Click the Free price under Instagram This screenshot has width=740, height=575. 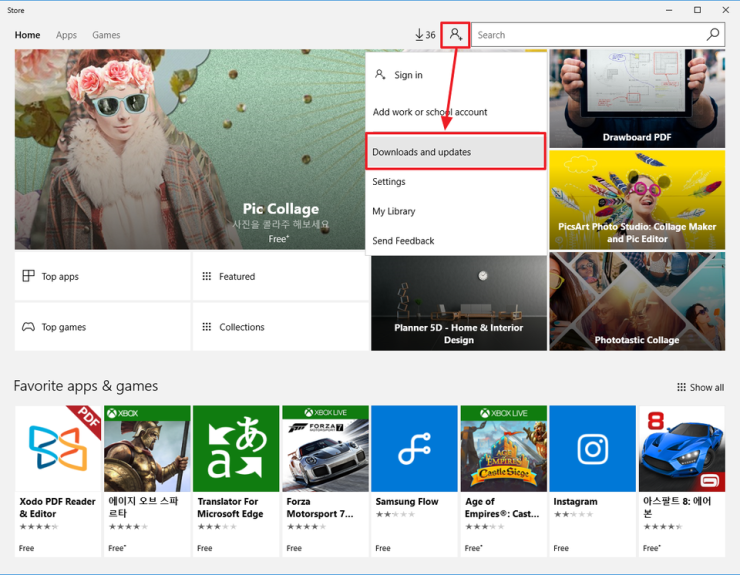pos(561,548)
